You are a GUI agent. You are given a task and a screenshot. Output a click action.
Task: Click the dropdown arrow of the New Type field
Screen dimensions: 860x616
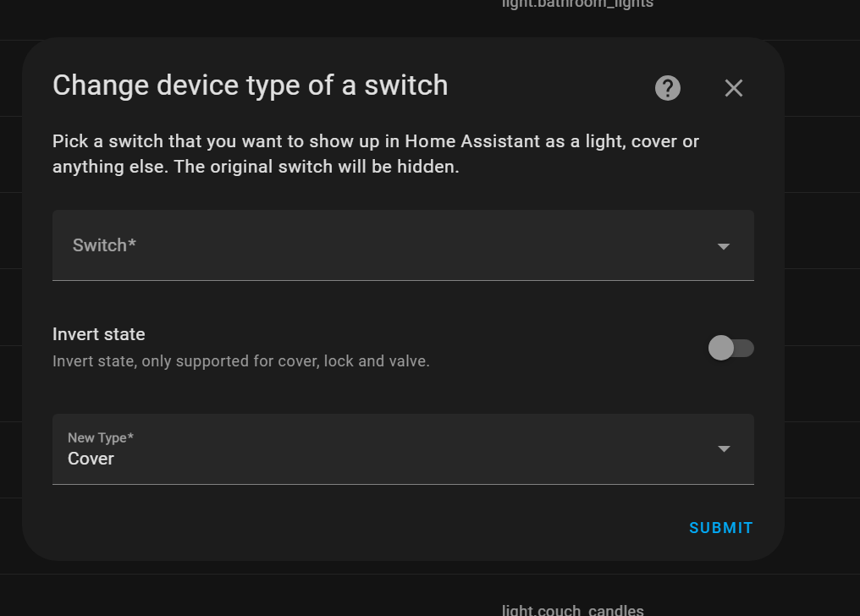coord(724,449)
